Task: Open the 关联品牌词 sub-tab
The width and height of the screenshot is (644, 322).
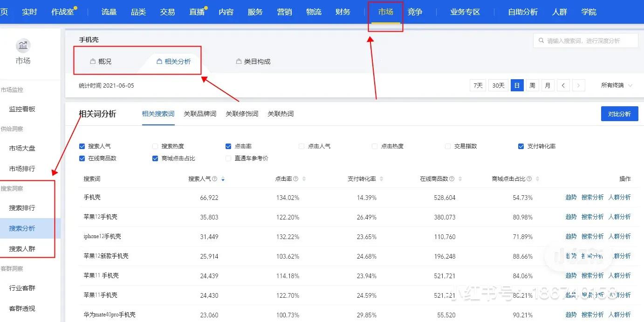Action: 200,113
